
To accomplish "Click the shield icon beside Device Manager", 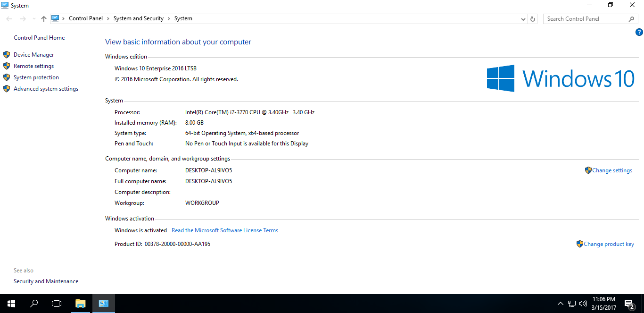I will click(x=7, y=55).
